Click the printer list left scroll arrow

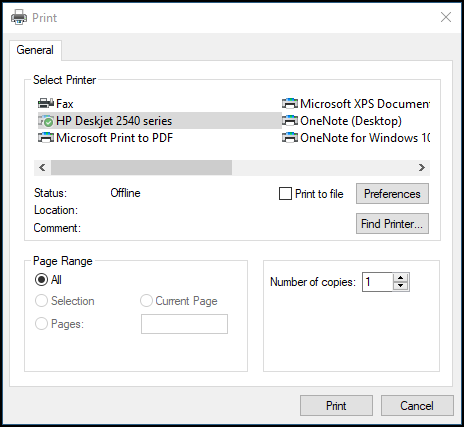42,167
